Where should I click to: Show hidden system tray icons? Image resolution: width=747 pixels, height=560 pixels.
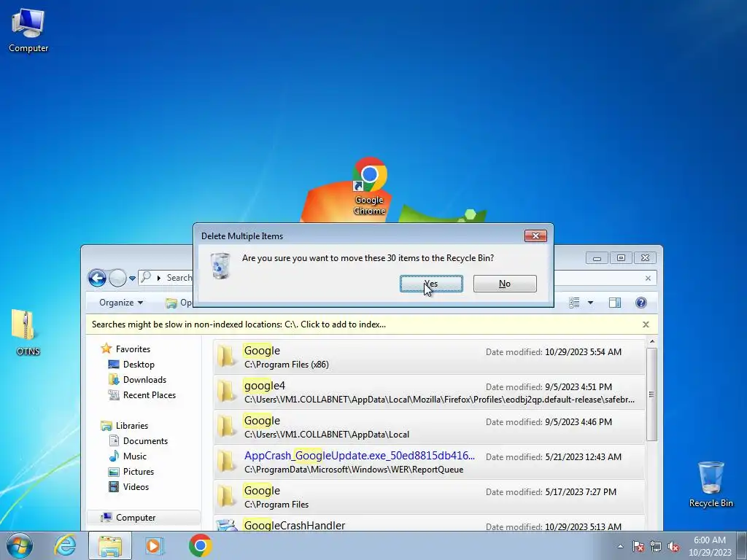pos(620,546)
